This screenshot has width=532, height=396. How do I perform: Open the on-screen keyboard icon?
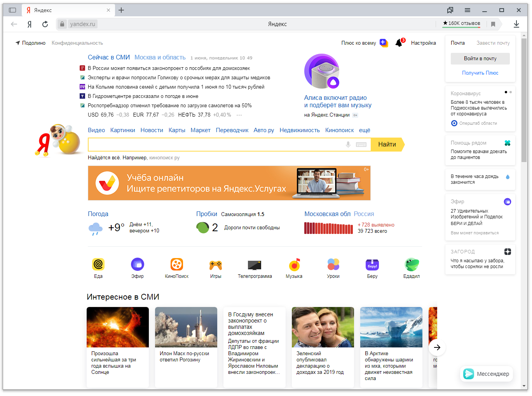click(361, 145)
